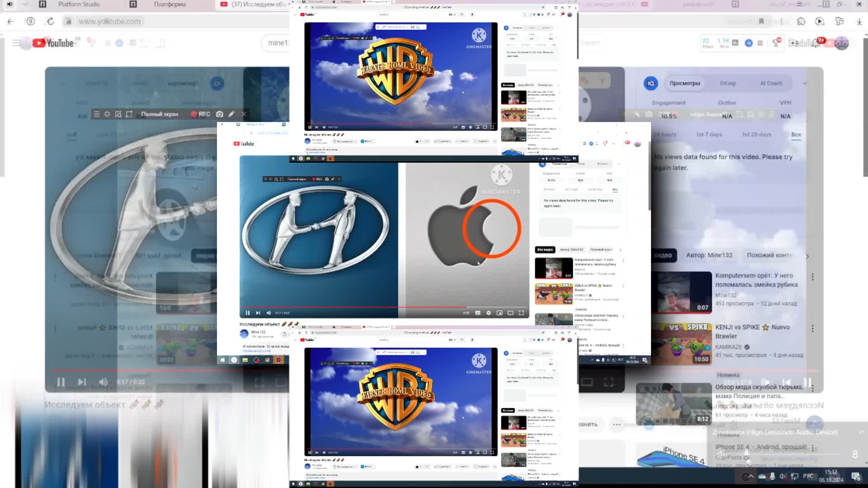
Task: Select the Все range filter
Action: [796, 135]
